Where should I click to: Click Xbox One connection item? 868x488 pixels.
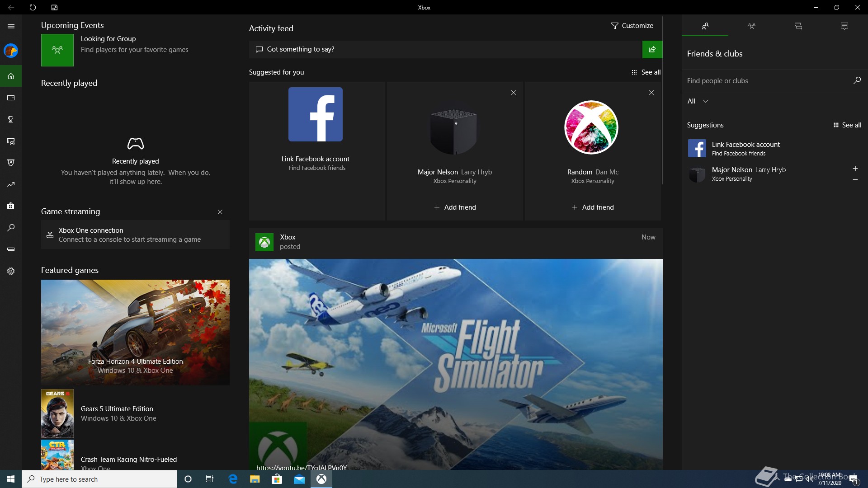(135, 235)
